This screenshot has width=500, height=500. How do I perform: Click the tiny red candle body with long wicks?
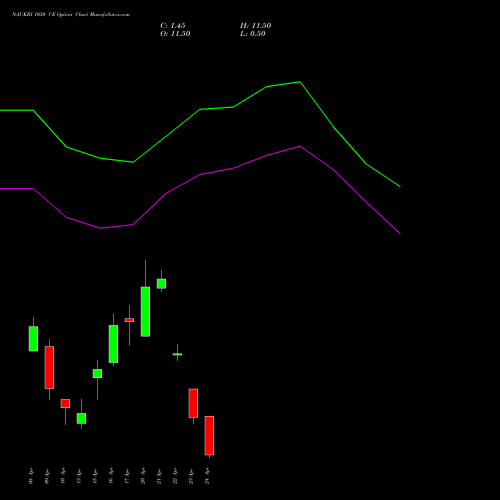(129, 320)
